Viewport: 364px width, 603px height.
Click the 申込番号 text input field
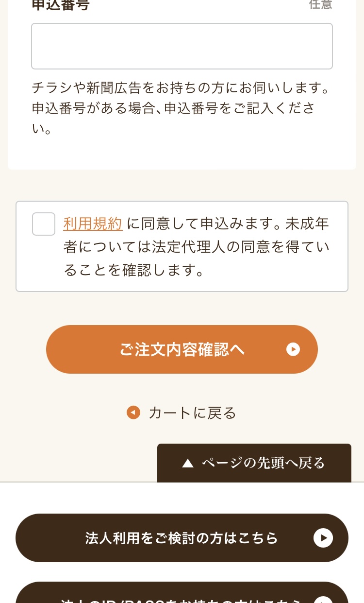coord(182,46)
